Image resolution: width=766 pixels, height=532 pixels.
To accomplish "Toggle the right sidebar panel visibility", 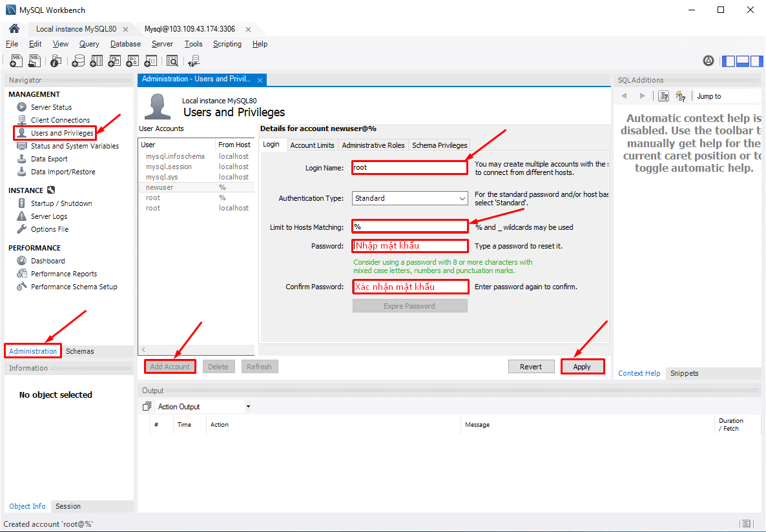I will [756, 61].
